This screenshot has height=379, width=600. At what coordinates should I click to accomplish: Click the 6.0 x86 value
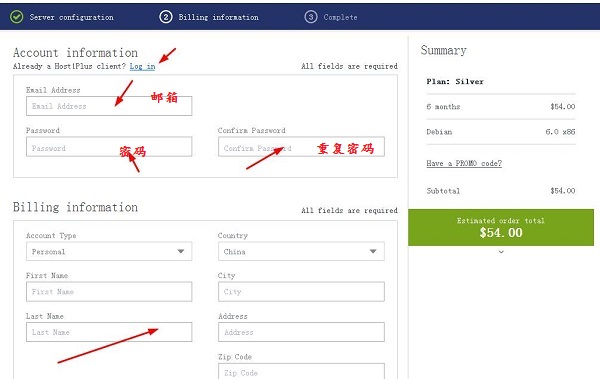click(560, 132)
